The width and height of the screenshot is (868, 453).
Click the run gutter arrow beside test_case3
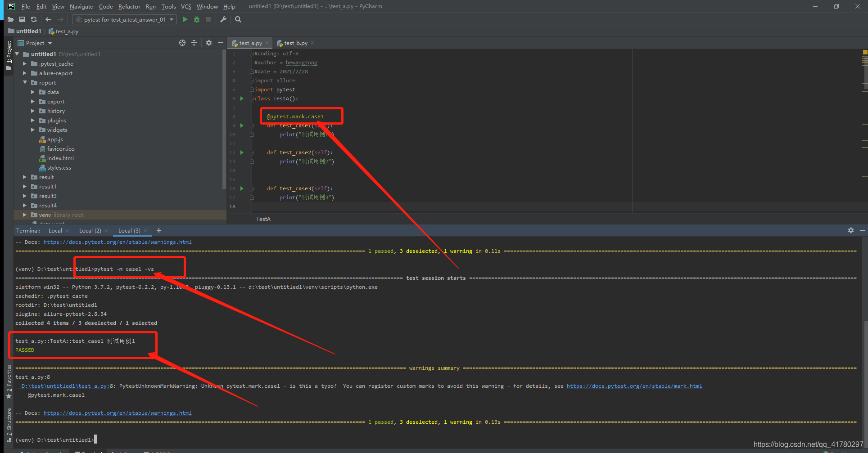click(242, 188)
